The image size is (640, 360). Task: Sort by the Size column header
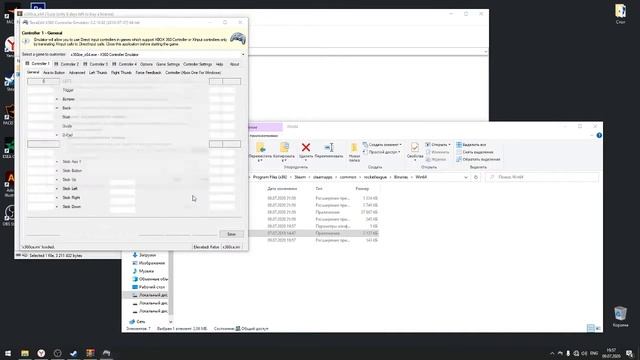[362, 189]
